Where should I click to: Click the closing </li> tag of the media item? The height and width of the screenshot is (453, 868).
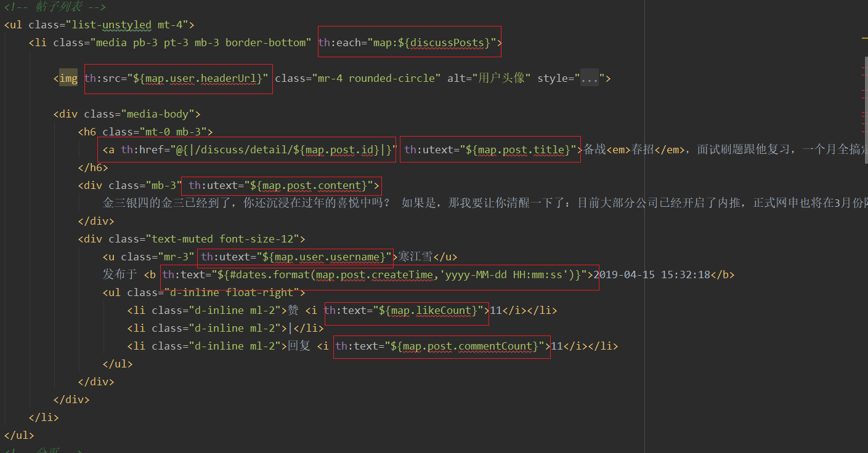tap(44, 418)
